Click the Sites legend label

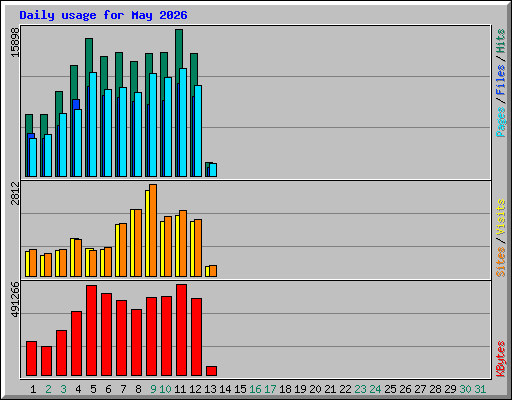(501, 262)
